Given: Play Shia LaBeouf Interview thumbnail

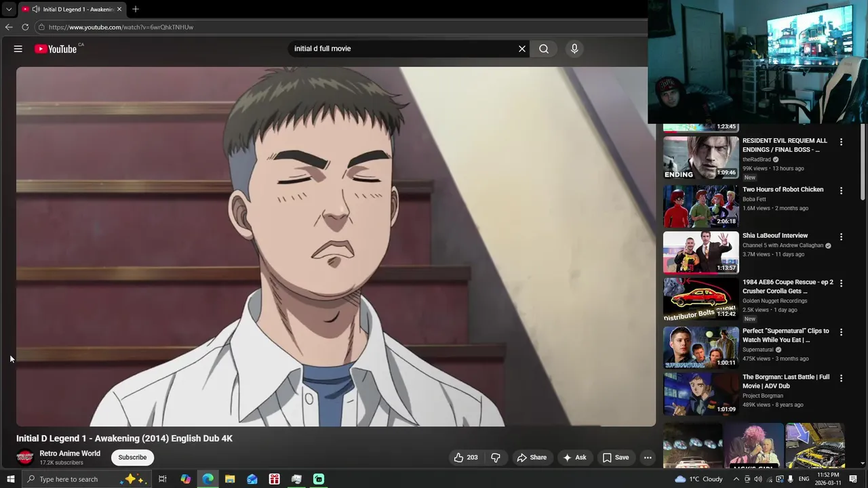Looking at the screenshot, I should 701,252.
